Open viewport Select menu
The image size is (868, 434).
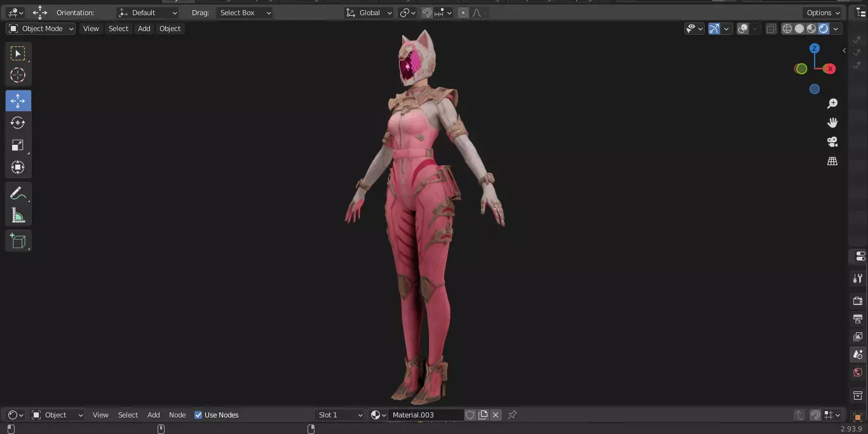[x=118, y=29]
